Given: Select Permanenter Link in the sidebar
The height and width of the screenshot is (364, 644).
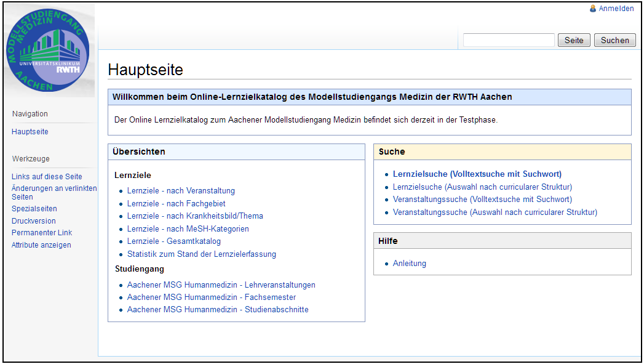Looking at the screenshot, I should [42, 233].
